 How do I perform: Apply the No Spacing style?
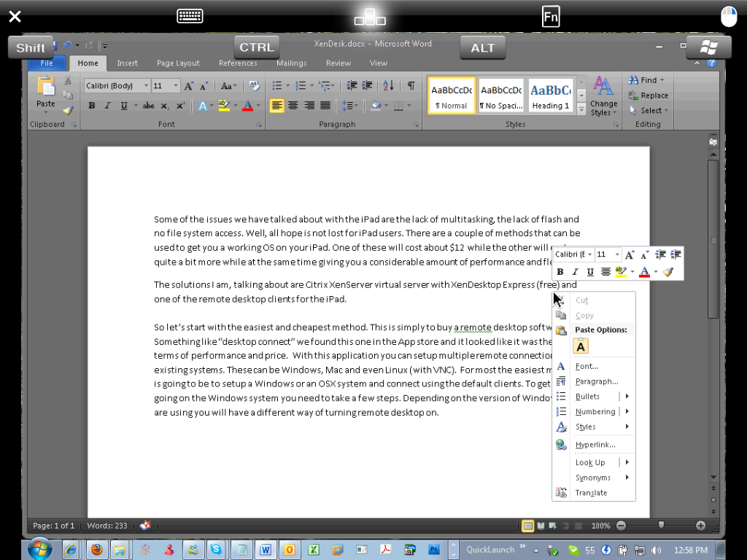501,96
